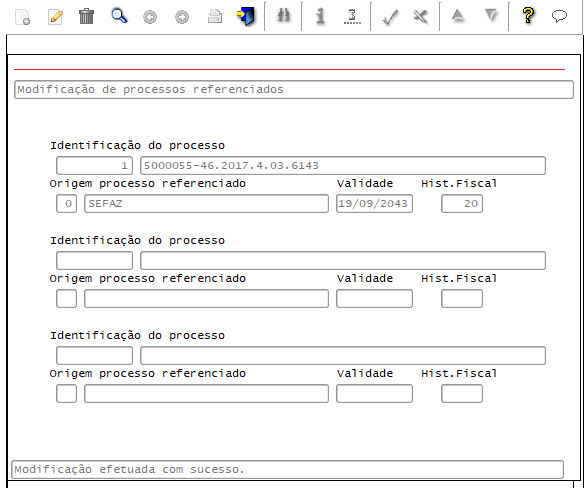587x488 pixels.
Task: Click process field 5000055-46.2017.4.03.6143
Action: 343,165
